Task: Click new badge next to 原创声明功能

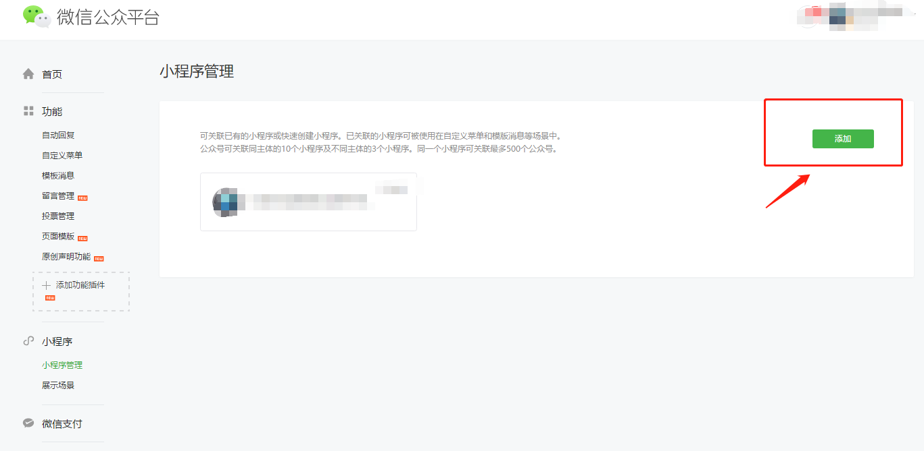Action: click(99, 258)
